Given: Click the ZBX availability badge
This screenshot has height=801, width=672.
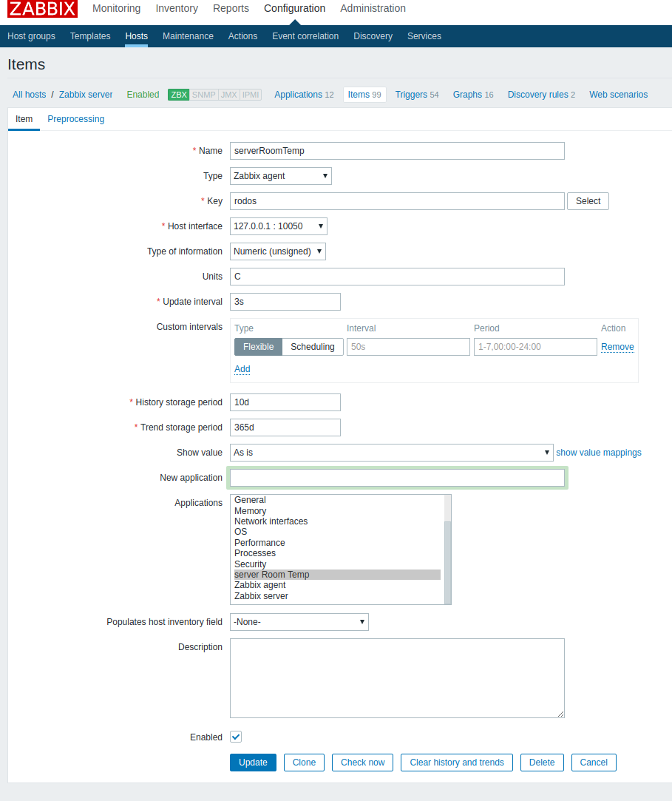Looking at the screenshot, I should [179, 95].
